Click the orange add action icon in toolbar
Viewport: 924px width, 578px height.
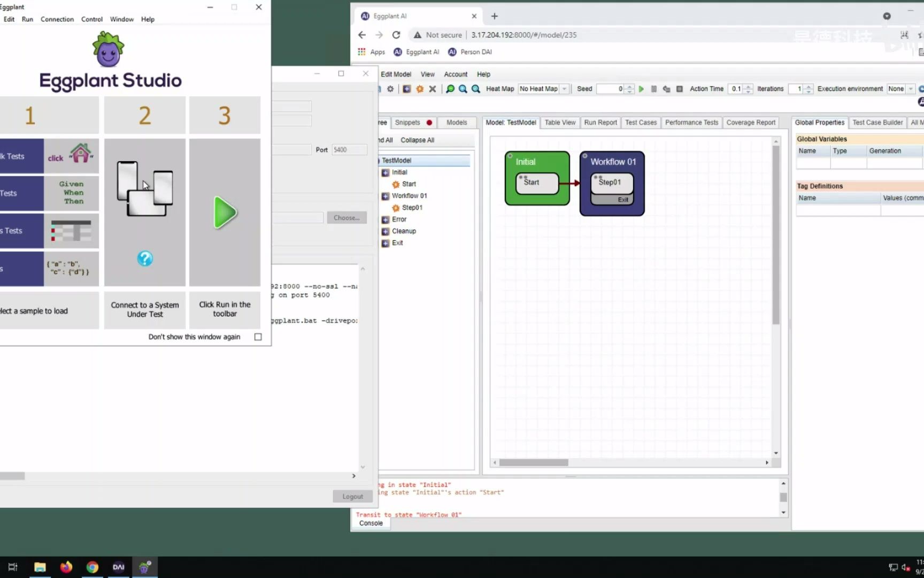pos(420,89)
